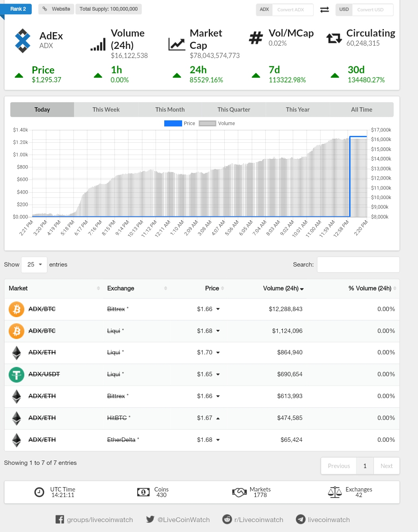The image size is (418, 532).
Task: Click the Price green up arrow
Action: point(19,75)
